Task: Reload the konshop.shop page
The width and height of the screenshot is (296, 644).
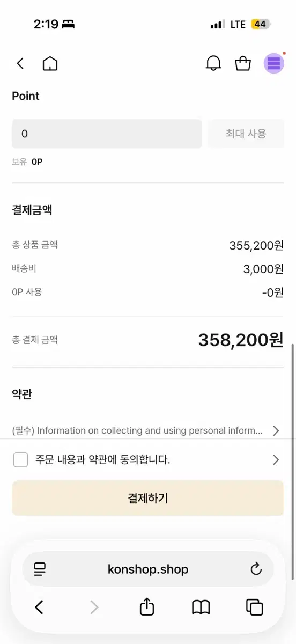Action: 256,569
